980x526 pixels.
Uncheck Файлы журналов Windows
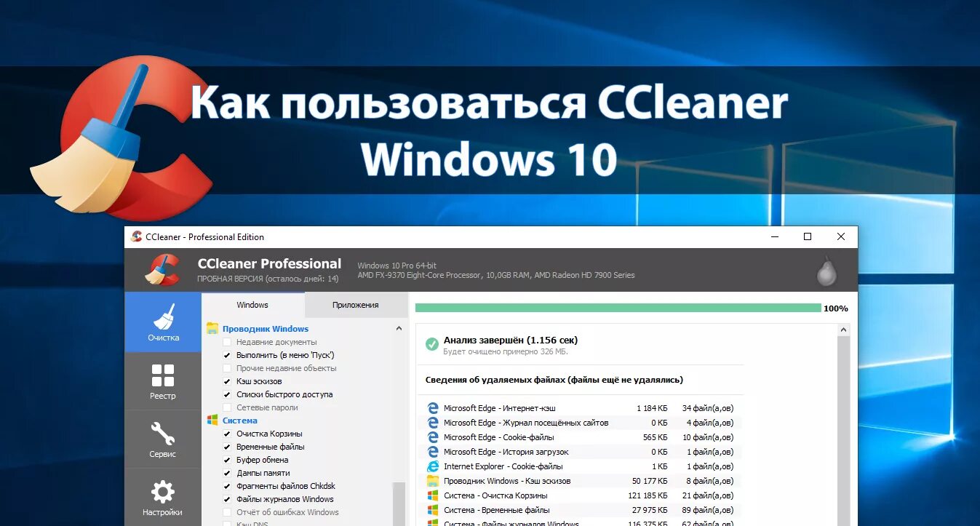click(227, 499)
